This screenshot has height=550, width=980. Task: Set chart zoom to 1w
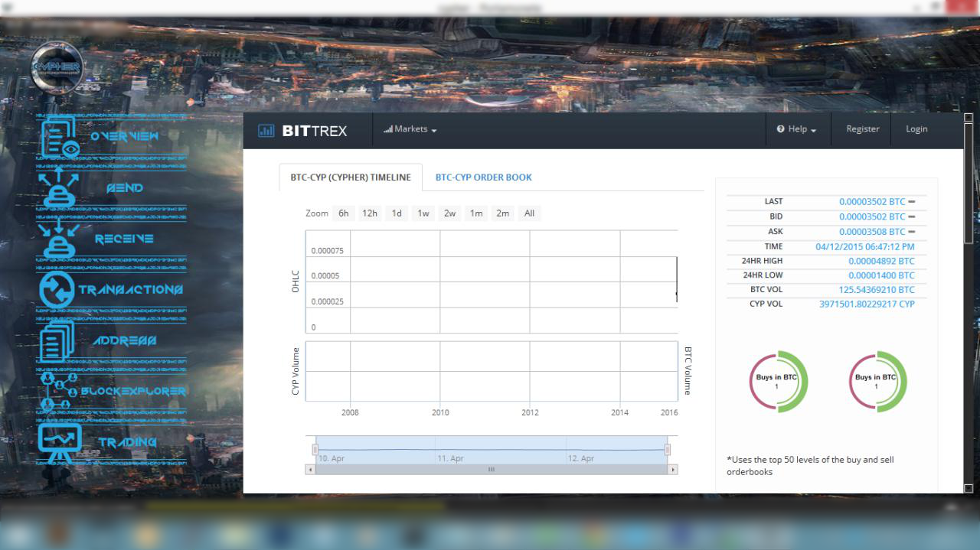tap(423, 213)
